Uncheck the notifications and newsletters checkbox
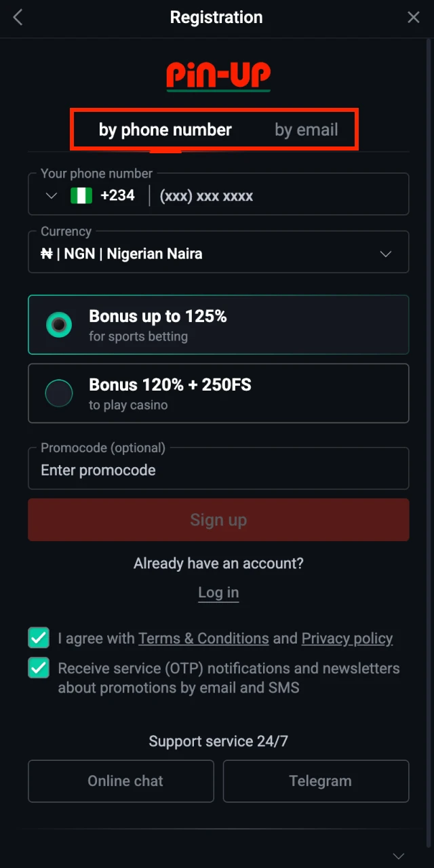Screen dimensions: 434x868 39,669
